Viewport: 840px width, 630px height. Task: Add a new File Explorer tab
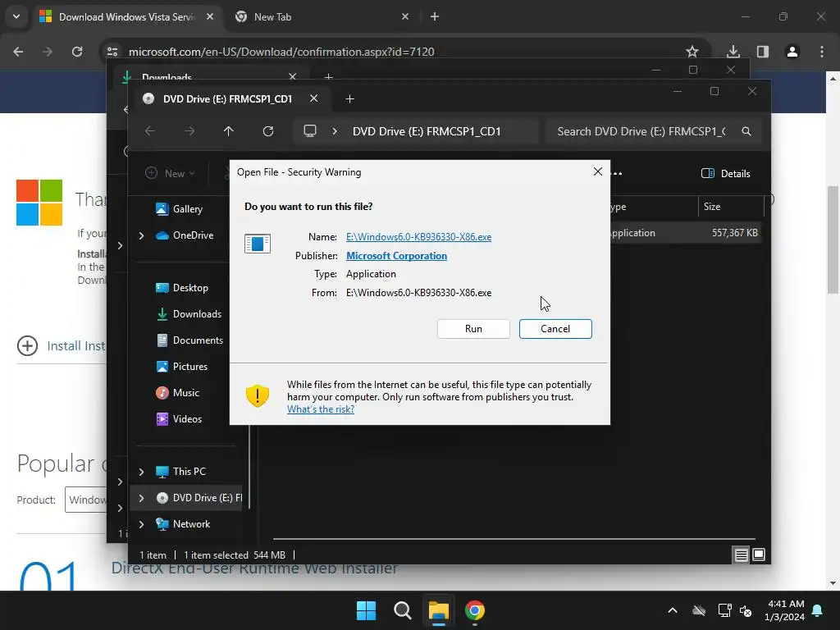tap(349, 98)
